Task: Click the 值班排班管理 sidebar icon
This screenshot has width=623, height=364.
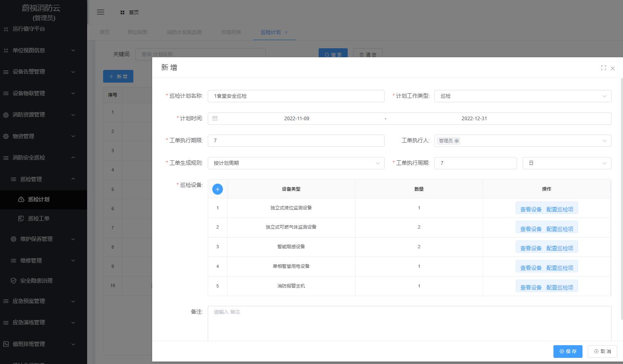Action: click(6, 344)
